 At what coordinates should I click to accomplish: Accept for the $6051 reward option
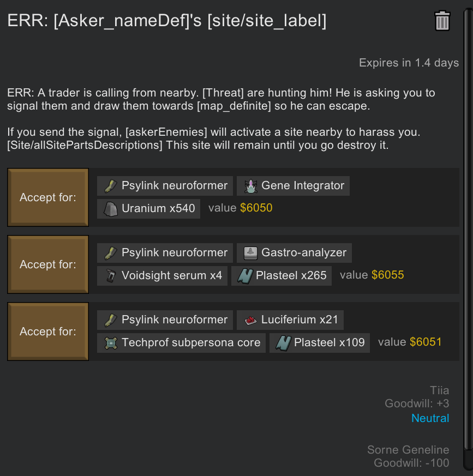48,332
